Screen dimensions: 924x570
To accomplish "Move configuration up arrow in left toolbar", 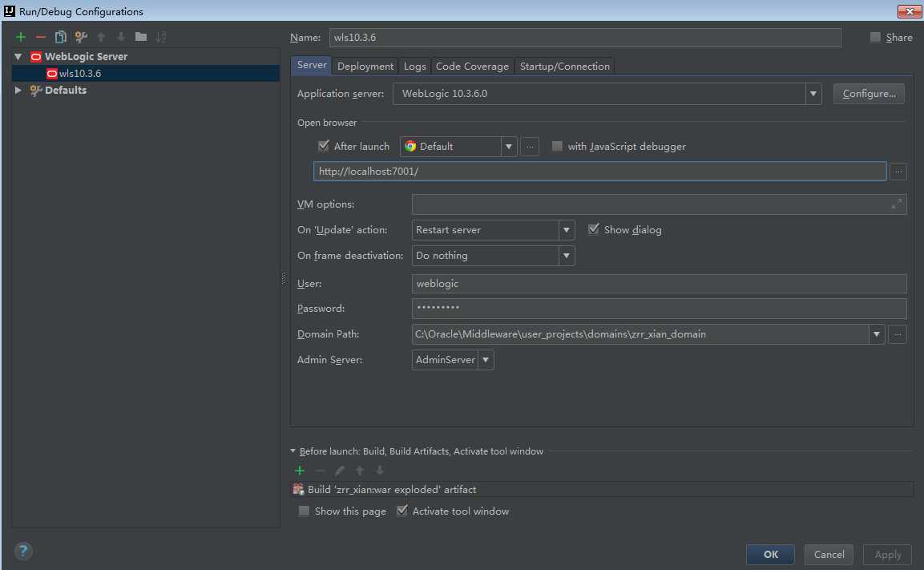I will coord(101,37).
